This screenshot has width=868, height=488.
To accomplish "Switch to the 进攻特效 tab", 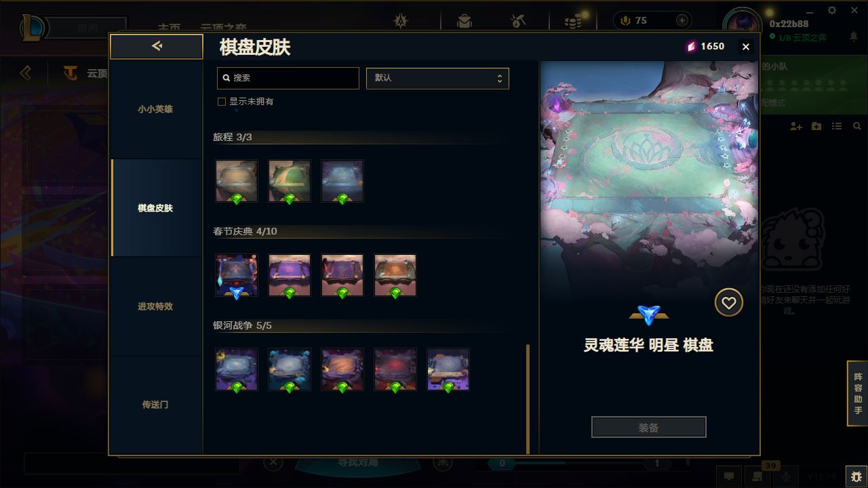I will (x=155, y=306).
